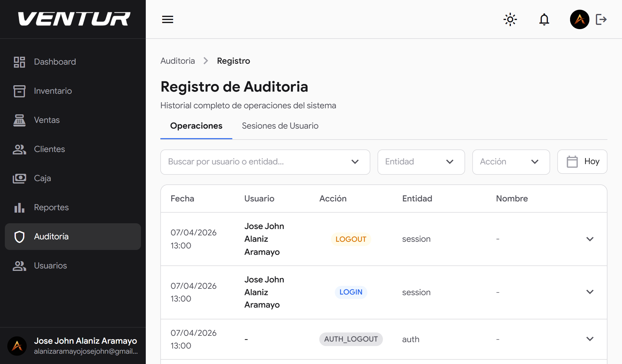Toggle the light/dark theme sun icon
Screen dimensions: 622x364
pos(510,19)
